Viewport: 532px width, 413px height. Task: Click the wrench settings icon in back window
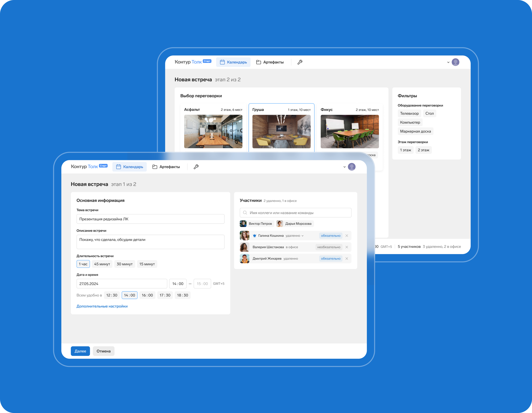tap(300, 62)
